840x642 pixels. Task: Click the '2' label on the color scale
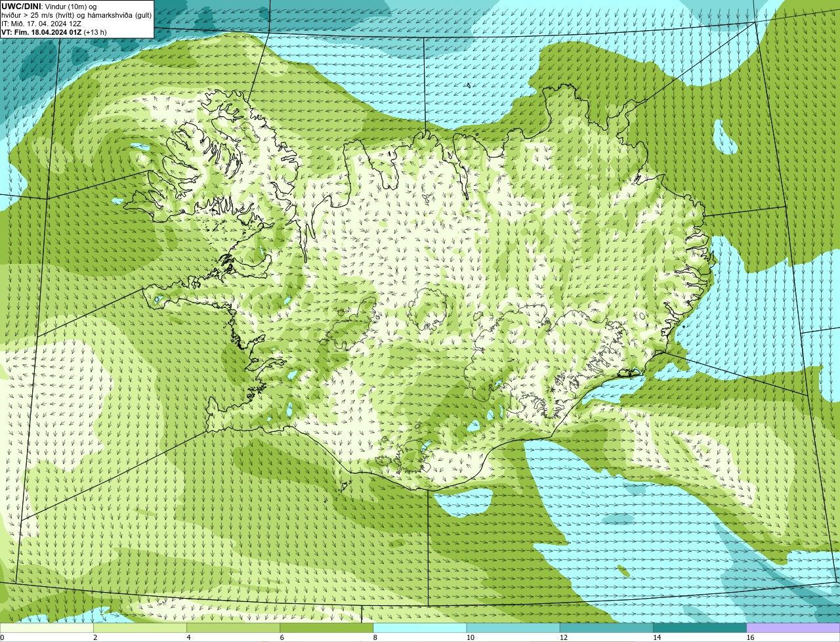click(x=95, y=637)
